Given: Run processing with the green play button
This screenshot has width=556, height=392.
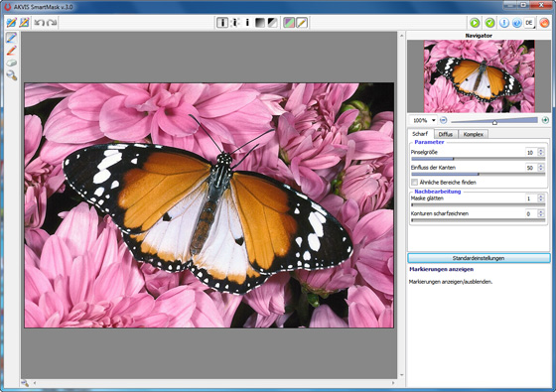Looking at the screenshot, I should pos(475,23).
